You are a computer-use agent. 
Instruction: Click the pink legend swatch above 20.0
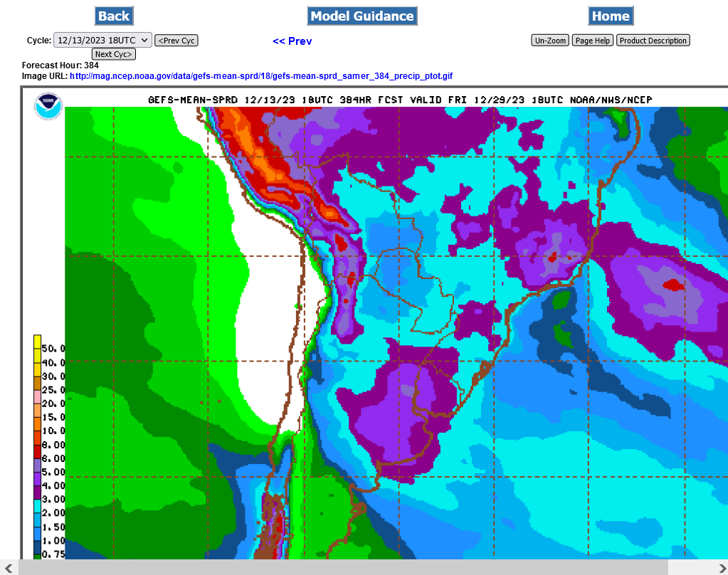point(38,396)
